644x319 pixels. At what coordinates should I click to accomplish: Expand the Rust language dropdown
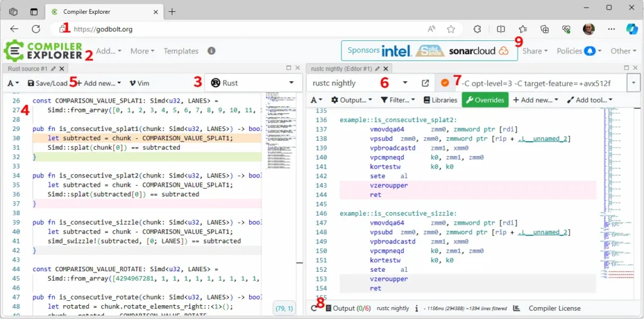pos(252,83)
